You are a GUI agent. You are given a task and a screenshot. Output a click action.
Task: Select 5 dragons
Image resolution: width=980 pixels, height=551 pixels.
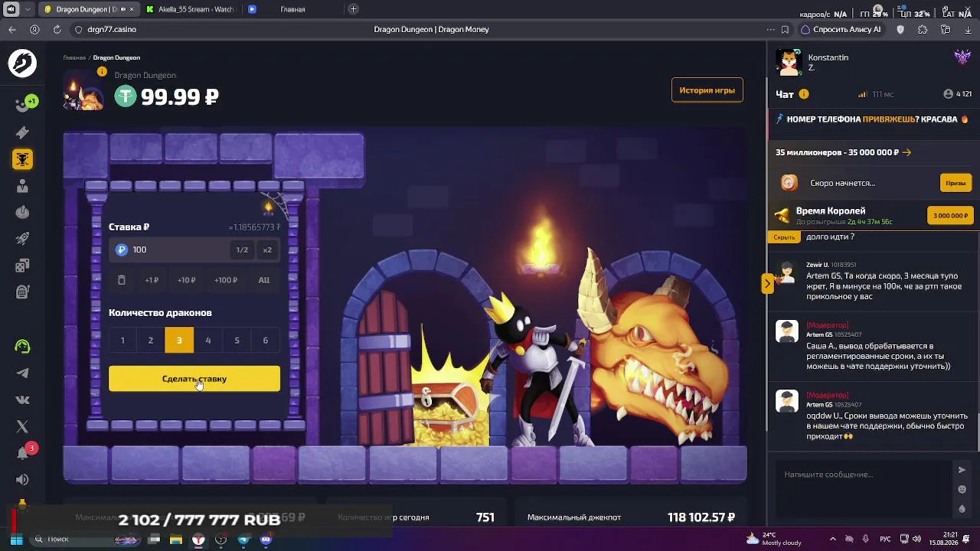pyautogui.click(x=237, y=341)
